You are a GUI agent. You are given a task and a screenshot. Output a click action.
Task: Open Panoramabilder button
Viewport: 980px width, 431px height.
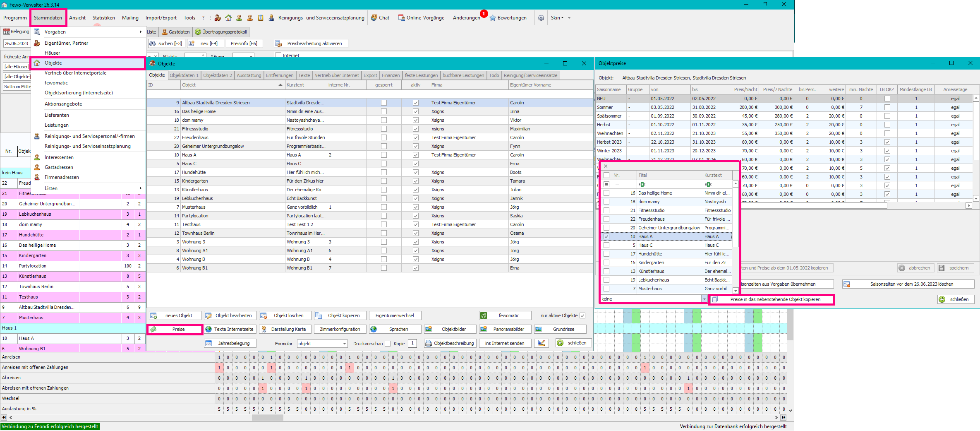coord(505,329)
